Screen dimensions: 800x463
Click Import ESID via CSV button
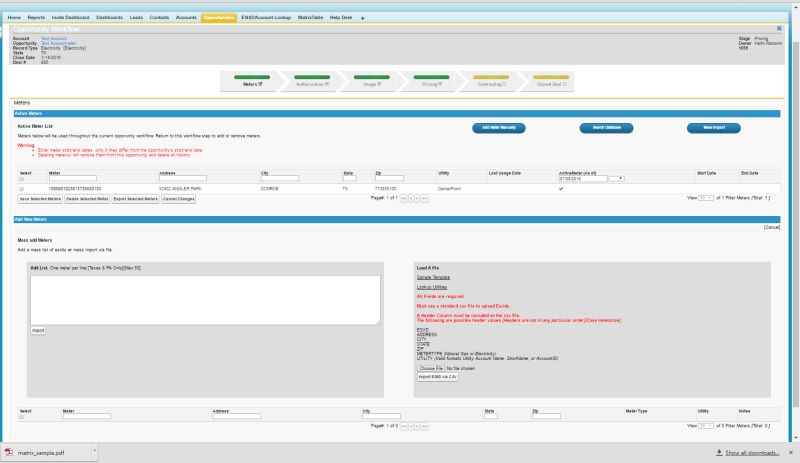(438, 377)
